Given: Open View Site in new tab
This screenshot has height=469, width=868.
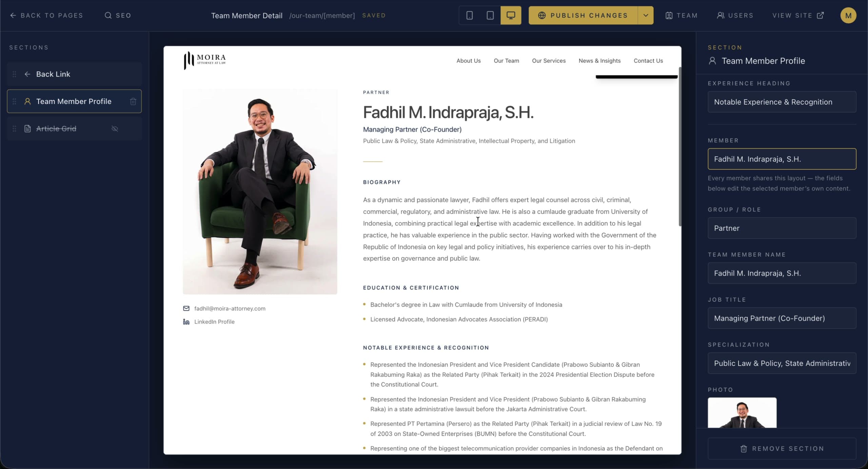Looking at the screenshot, I should pos(798,15).
